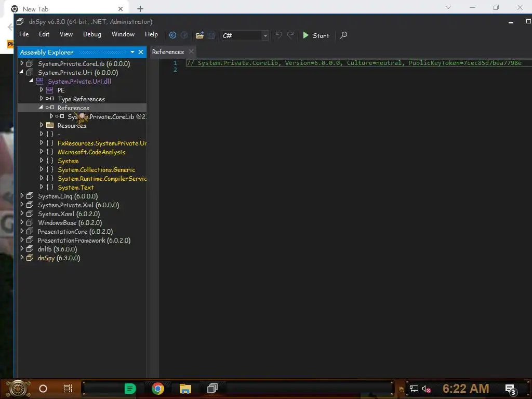Viewport: 532px width, 399px height.
Task: Open the Debug menu
Action: coord(92,34)
